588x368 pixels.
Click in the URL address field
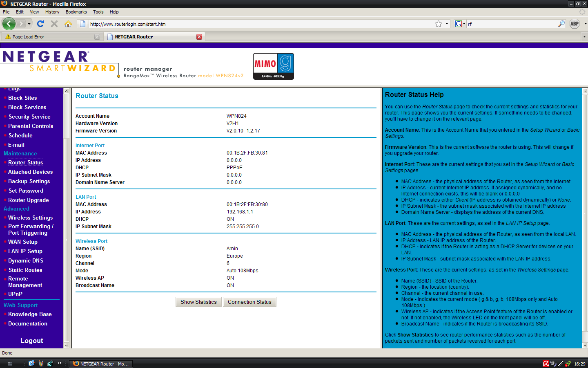pos(261,24)
